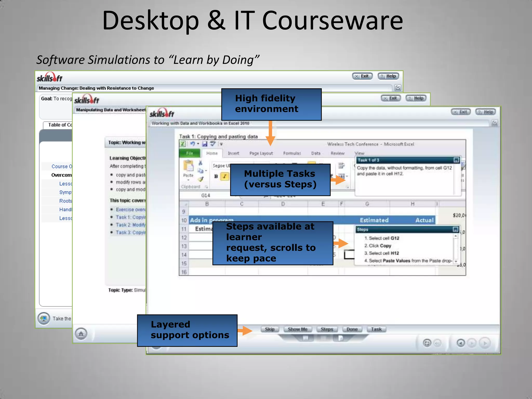This screenshot has height=399, width=532.
Task: Click step 3 Select cell H12
Action: 381,253
